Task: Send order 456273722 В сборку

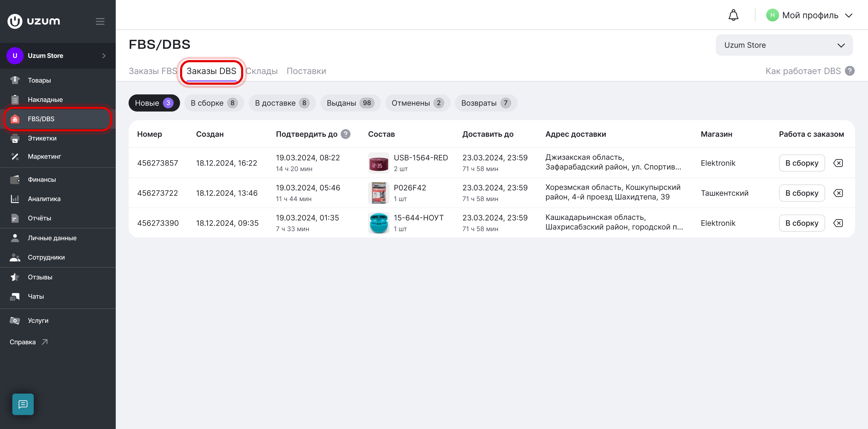Action: (x=802, y=193)
